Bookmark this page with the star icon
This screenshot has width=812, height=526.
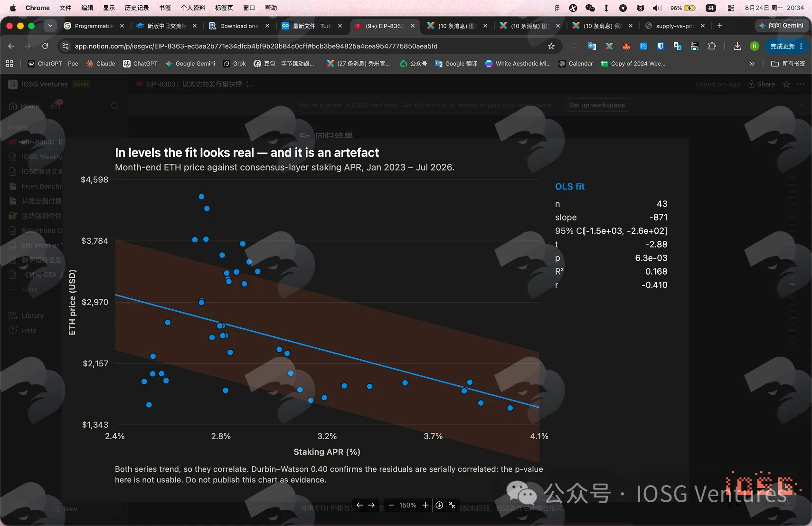551,46
